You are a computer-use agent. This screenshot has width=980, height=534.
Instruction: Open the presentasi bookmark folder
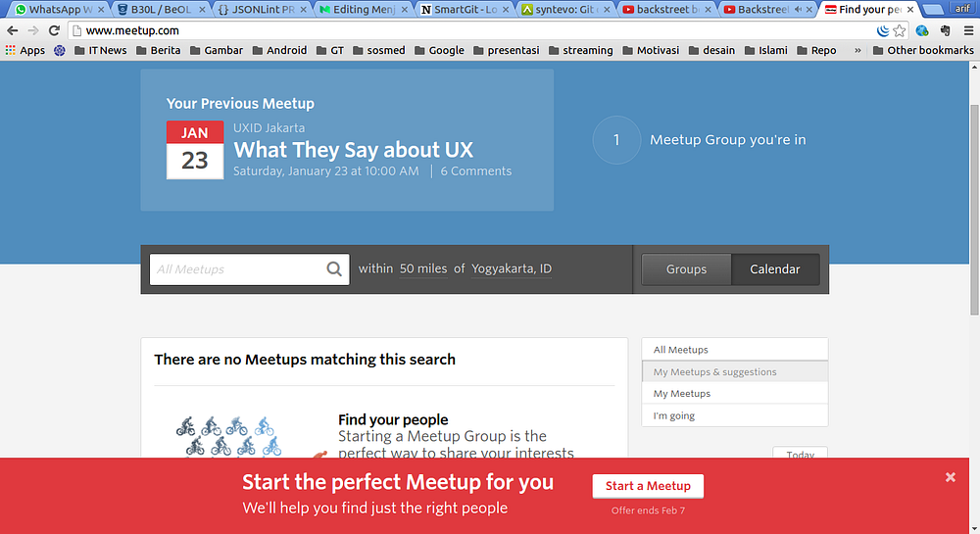coord(507,51)
